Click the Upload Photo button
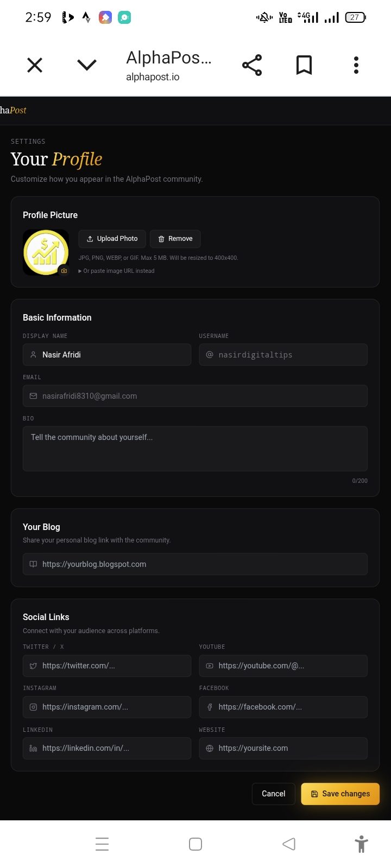The width and height of the screenshot is (391, 868). point(112,239)
